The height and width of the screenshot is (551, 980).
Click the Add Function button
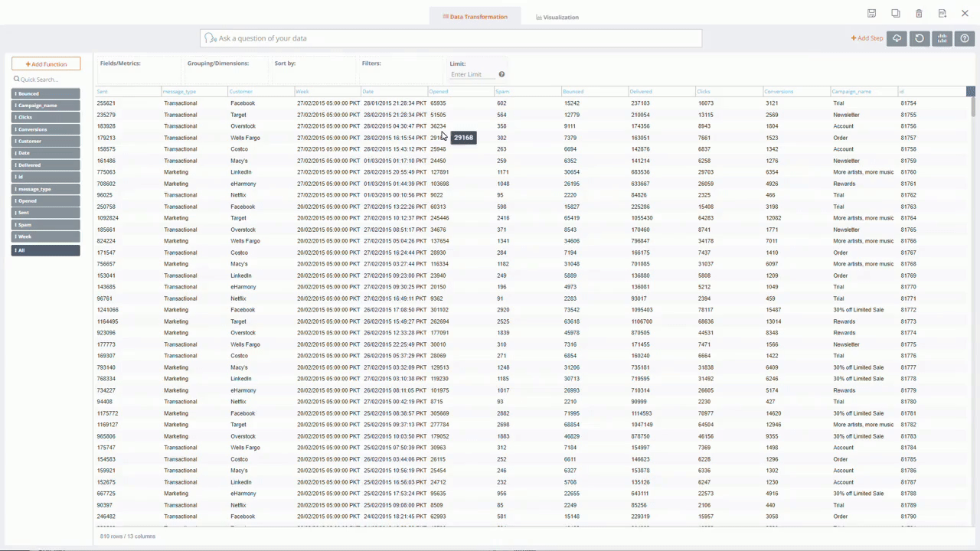pos(46,64)
